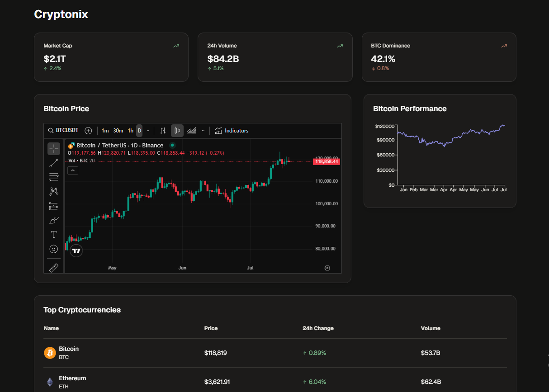Select the 1h timeframe
The width and height of the screenshot is (549, 392).
click(x=130, y=131)
